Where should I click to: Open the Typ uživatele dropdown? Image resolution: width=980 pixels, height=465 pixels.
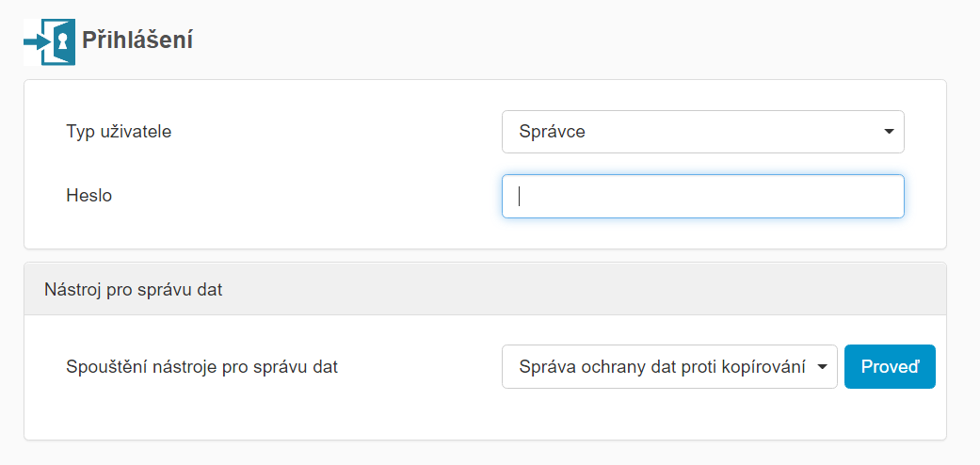702,132
